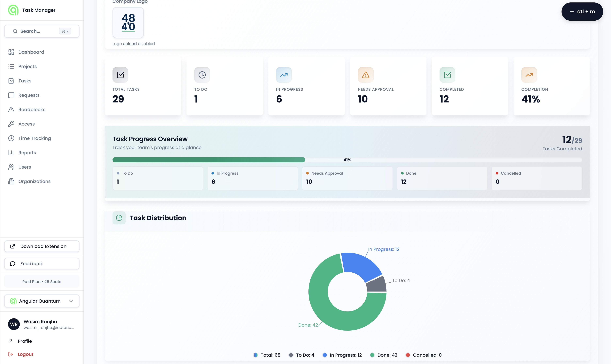Click the search magnifier icon
611x364 pixels.
click(15, 31)
